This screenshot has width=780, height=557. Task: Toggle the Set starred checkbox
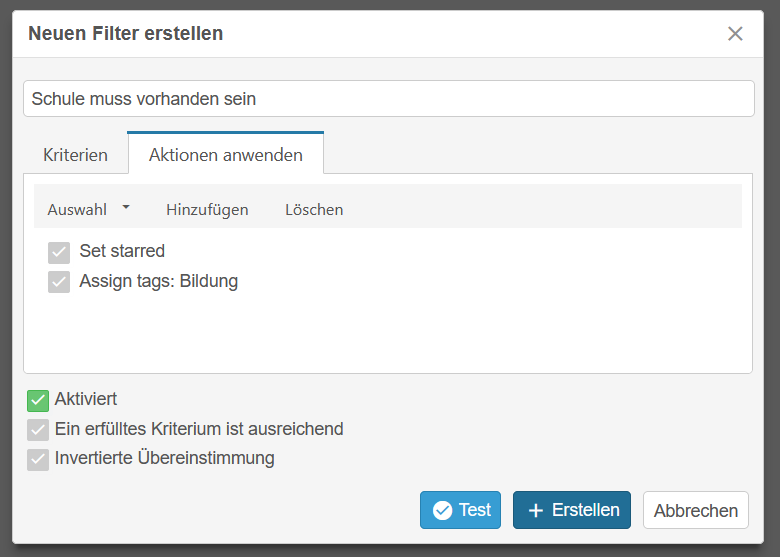(59, 252)
